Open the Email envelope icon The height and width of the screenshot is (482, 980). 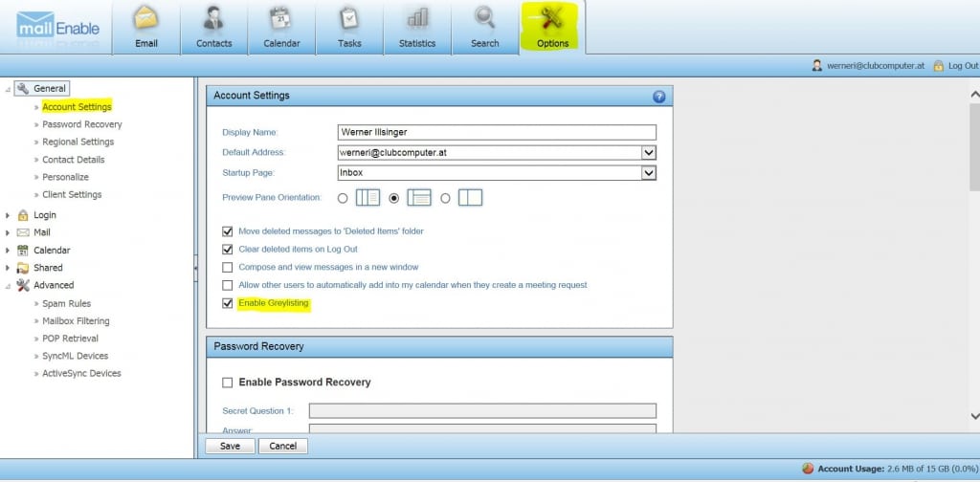(x=145, y=19)
